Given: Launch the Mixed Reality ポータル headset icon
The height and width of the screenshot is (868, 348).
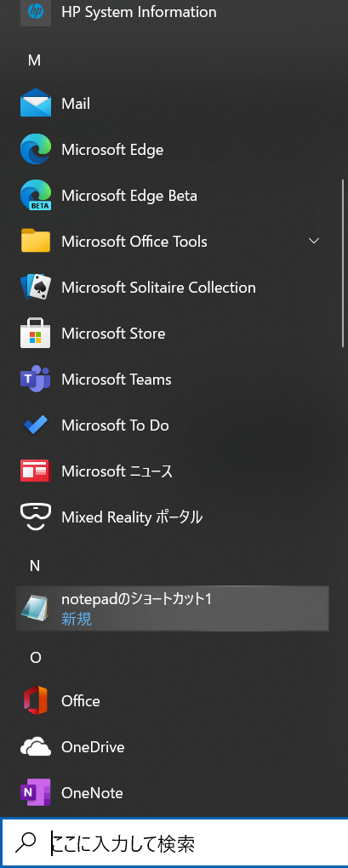Looking at the screenshot, I should point(36,517).
